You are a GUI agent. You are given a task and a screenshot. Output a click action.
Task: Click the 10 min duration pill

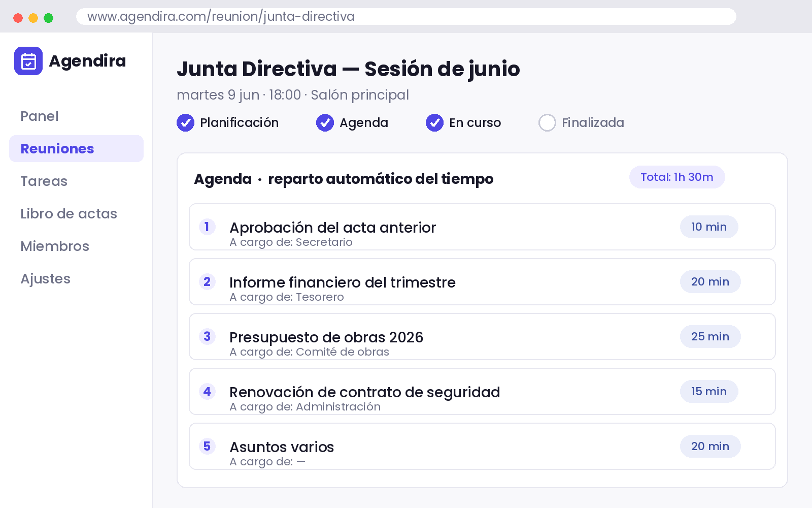coord(709,227)
